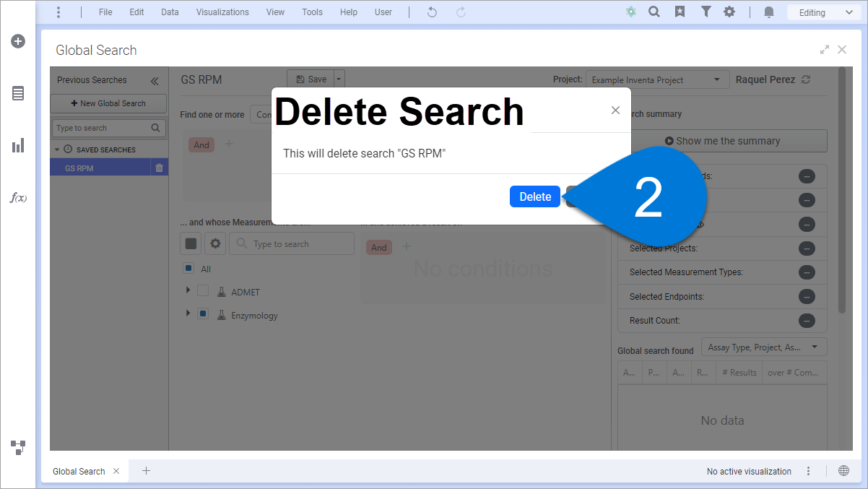The height and width of the screenshot is (489, 868).
Task: Open the File menu
Action: pyautogui.click(x=105, y=12)
